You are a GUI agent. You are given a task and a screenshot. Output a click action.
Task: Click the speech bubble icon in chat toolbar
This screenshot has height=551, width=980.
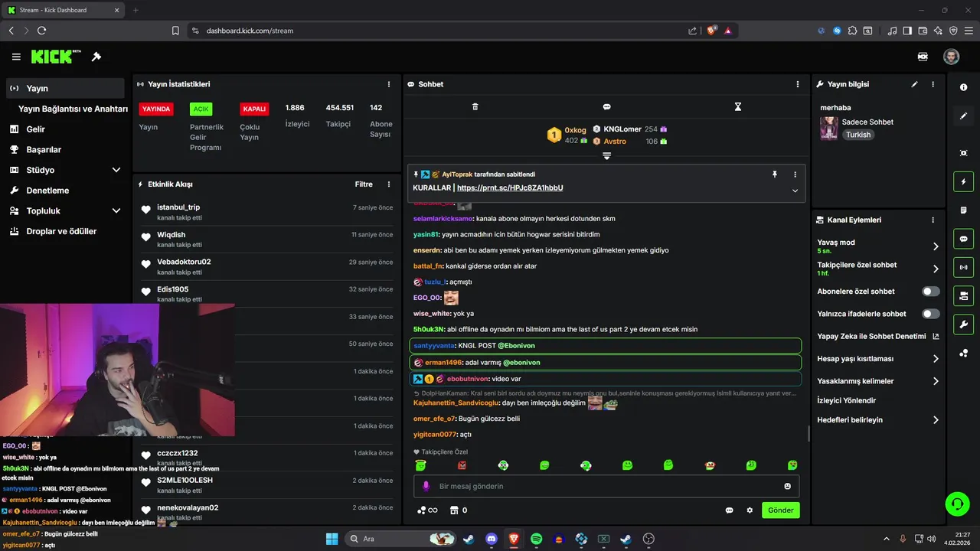click(x=606, y=106)
